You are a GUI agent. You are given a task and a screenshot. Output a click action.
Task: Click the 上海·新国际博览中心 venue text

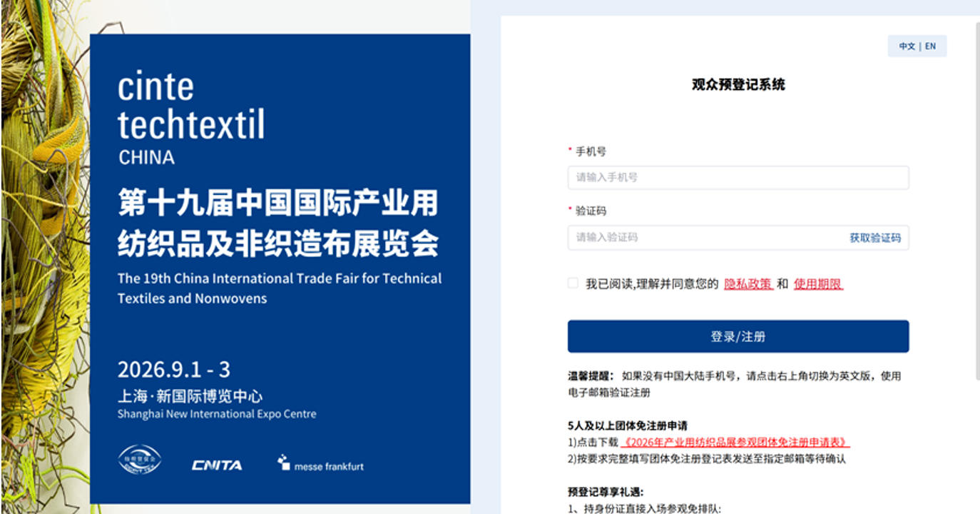190,396
